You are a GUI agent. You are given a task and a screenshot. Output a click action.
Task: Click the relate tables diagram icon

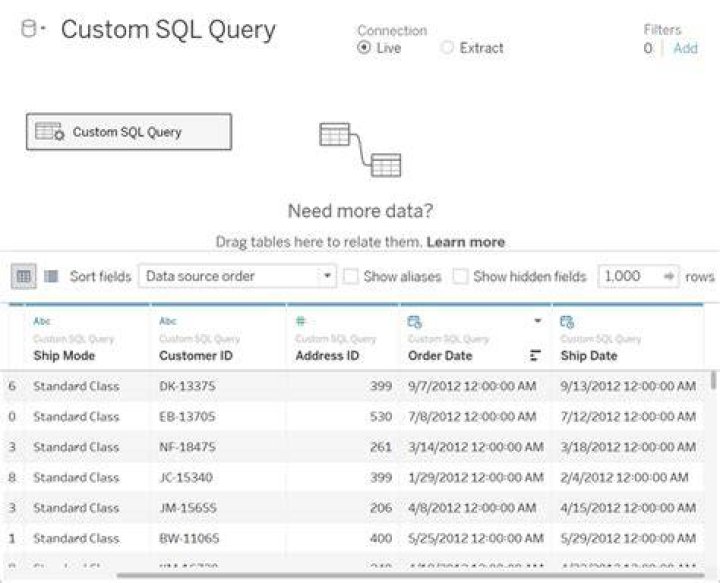coord(360,150)
